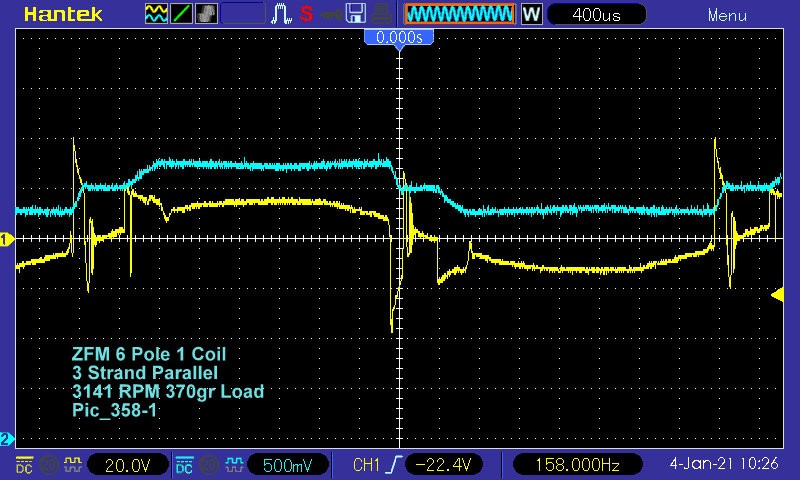This screenshot has width=800, height=480.
Task: Click the red S stop status indicator
Action: click(306, 14)
